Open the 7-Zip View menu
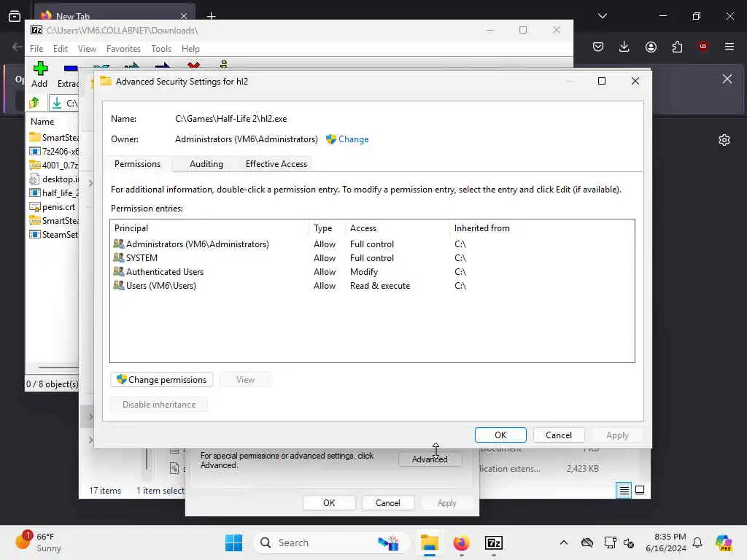The height and width of the screenshot is (560, 747). click(87, 49)
